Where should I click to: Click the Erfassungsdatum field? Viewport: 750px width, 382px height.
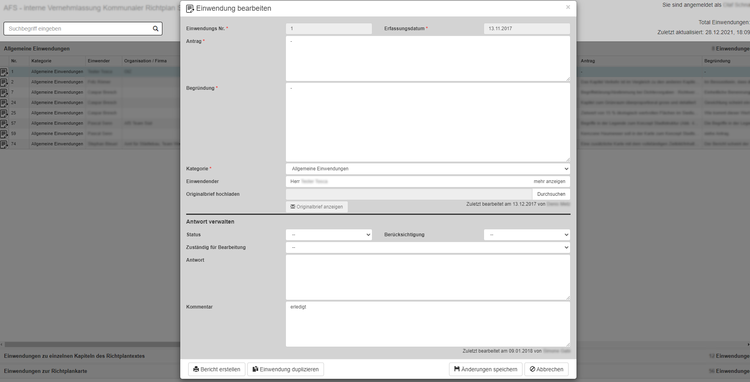coord(527,29)
